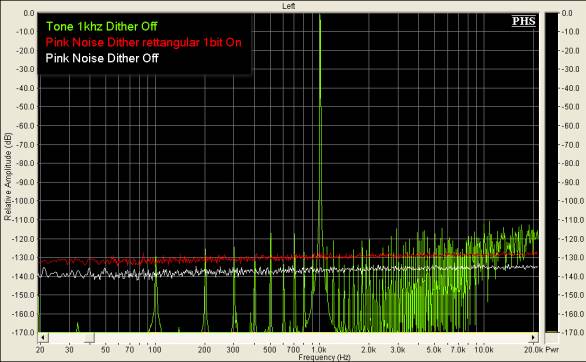The image size is (586, 362).
Task: Click the horizontal scrollbar thumb near 40 Hz
Action: (90, 337)
